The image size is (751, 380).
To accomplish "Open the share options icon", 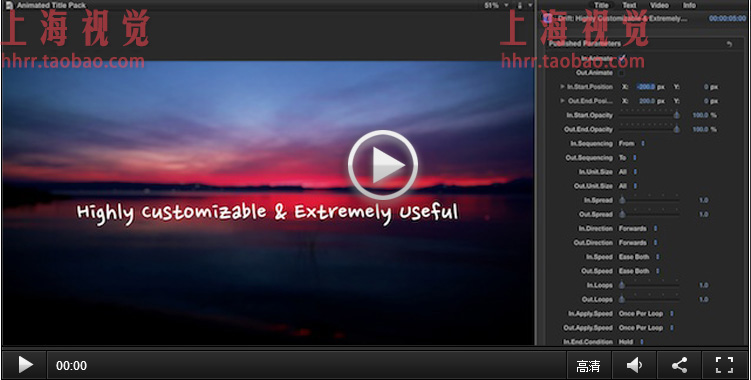I will click(x=679, y=365).
